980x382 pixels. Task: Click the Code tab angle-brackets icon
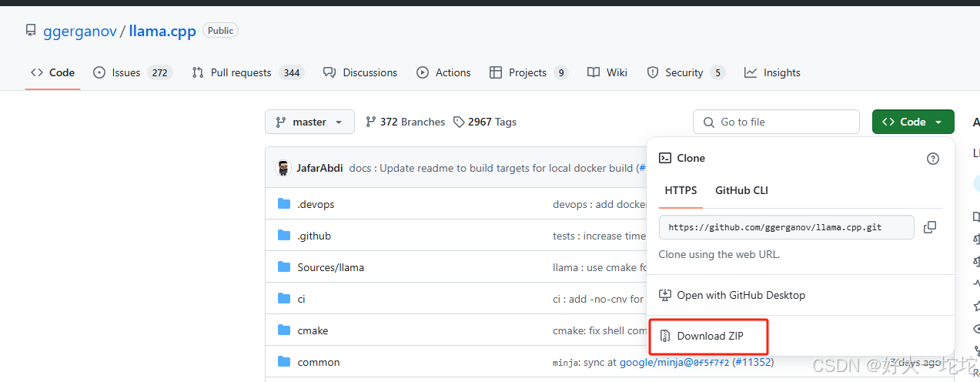point(37,72)
